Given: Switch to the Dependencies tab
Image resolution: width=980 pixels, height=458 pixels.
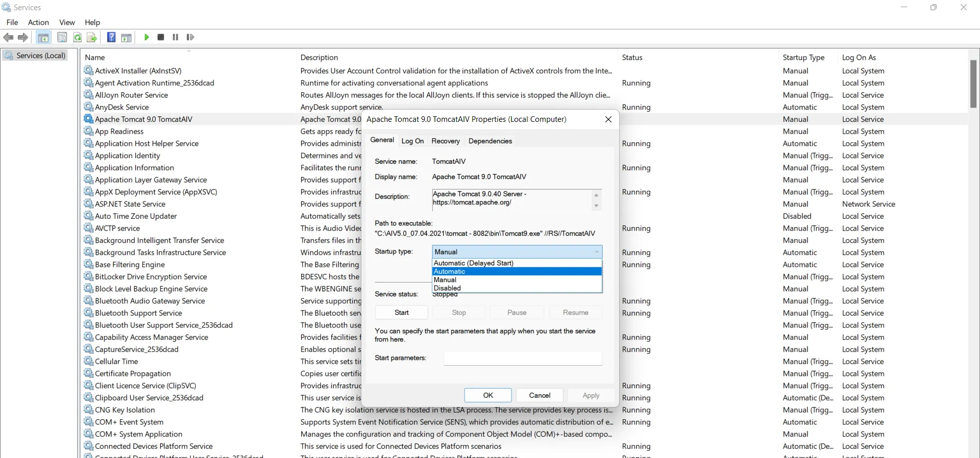Looking at the screenshot, I should pyautogui.click(x=490, y=141).
